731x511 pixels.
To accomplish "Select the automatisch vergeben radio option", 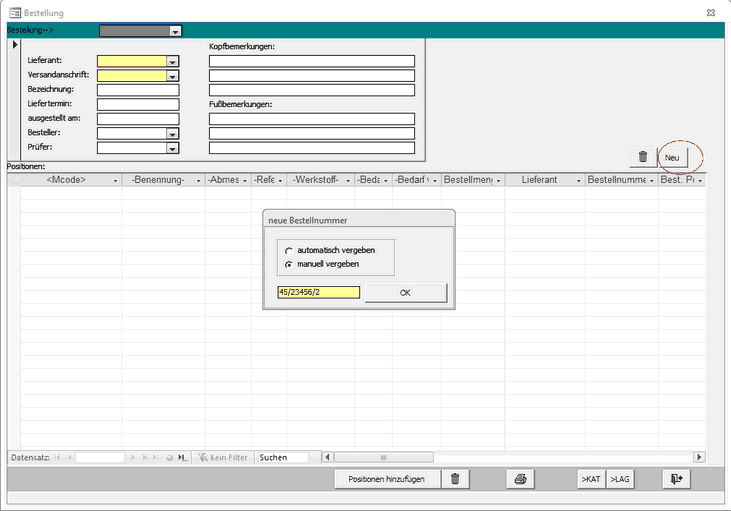I will [289, 250].
